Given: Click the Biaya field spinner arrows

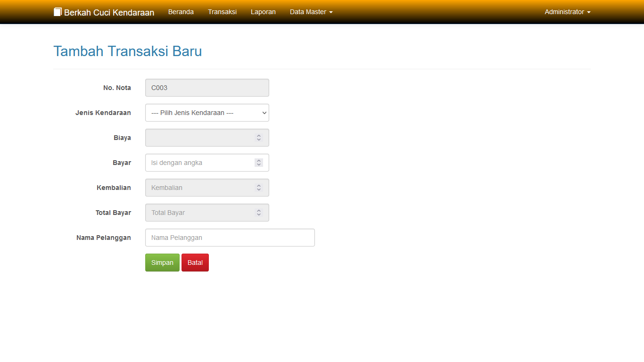Looking at the screenshot, I should pyautogui.click(x=259, y=138).
